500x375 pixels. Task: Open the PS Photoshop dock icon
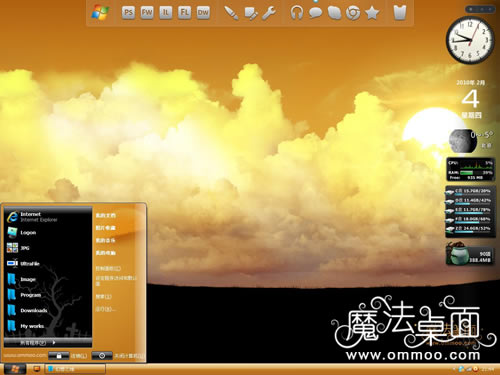(x=128, y=13)
